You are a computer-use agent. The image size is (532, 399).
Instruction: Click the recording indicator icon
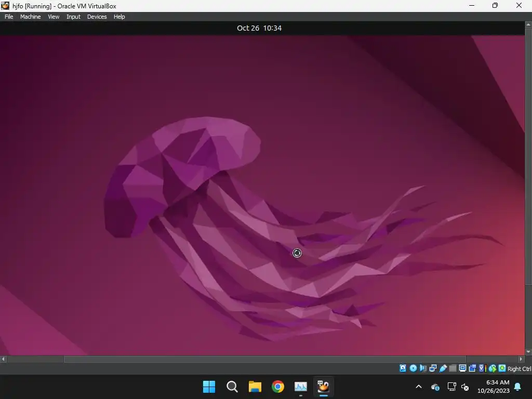[x=472, y=368]
